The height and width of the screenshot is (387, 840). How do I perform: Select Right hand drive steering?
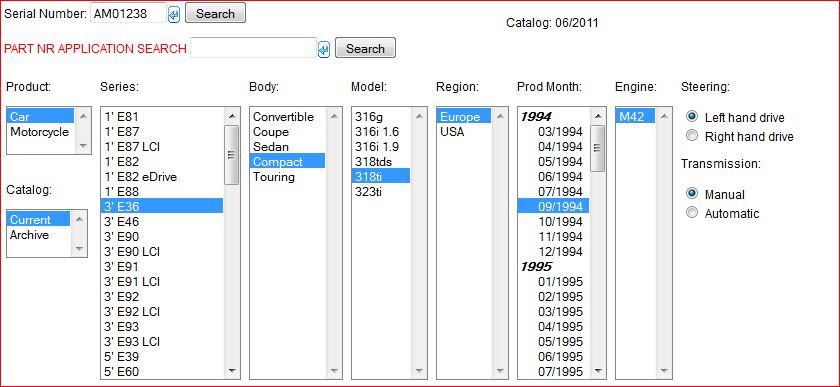coord(692,136)
